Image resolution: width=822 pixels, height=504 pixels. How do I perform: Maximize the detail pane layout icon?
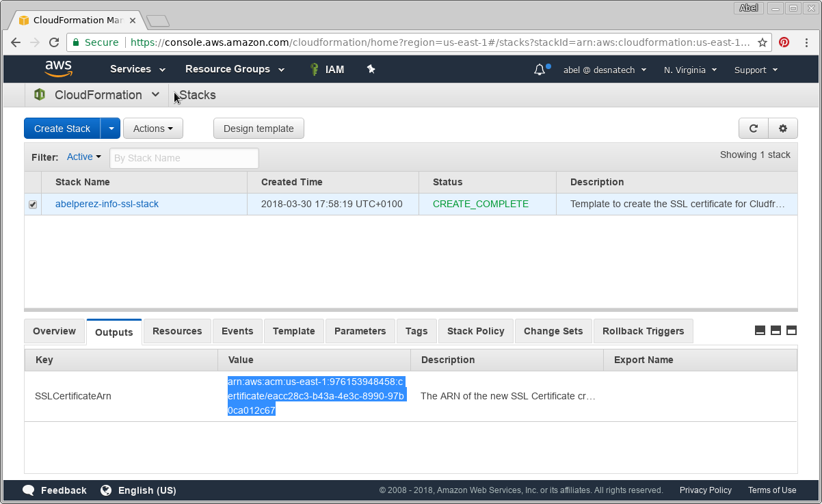(x=791, y=331)
